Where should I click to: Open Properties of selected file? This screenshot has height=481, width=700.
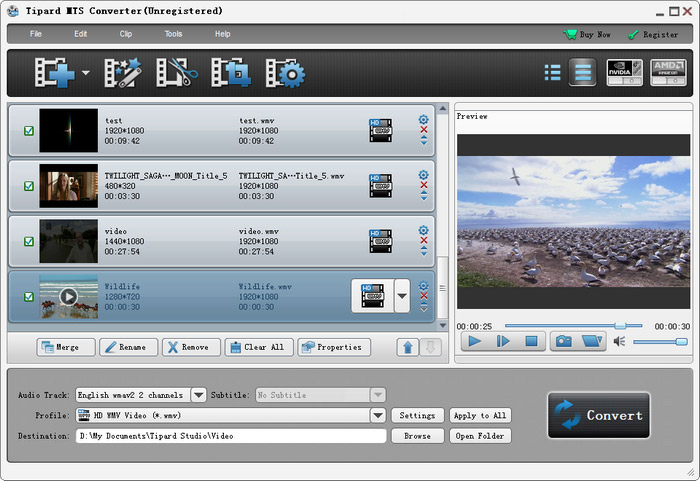tap(334, 347)
